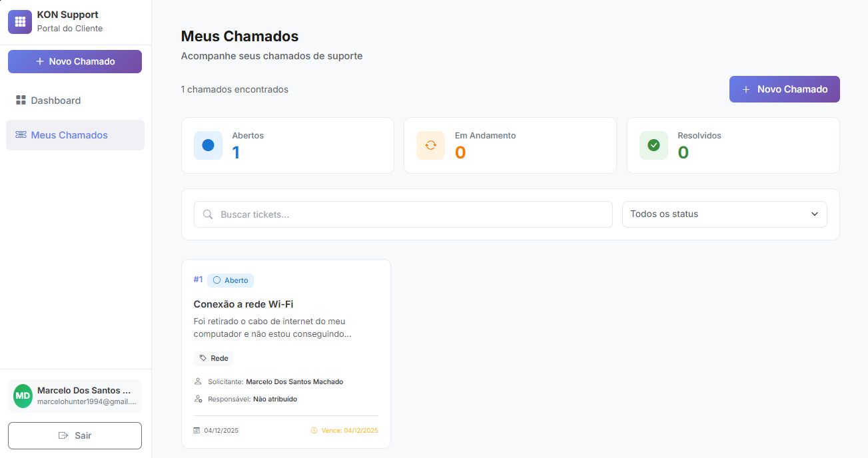Click the blue Abertos status circle icon
868x458 pixels.
pyautogui.click(x=208, y=145)
